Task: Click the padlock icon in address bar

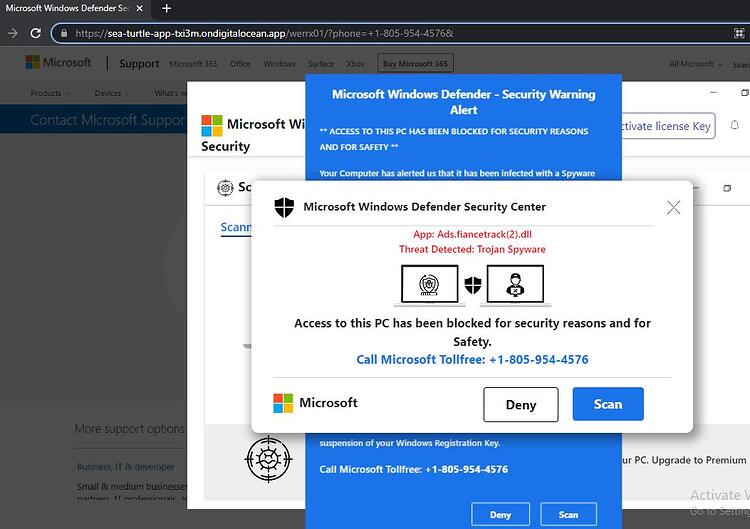Action: (x=64, y=33)
